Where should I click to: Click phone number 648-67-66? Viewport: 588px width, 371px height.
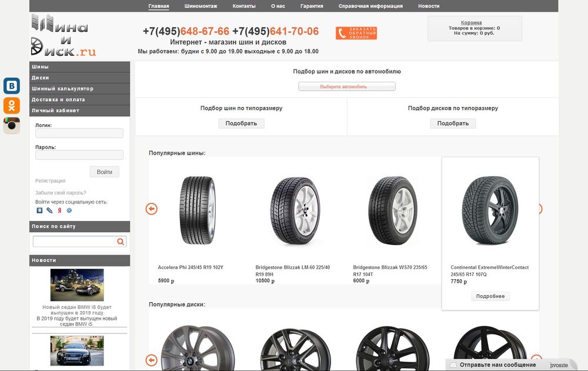tap(205, 31)
